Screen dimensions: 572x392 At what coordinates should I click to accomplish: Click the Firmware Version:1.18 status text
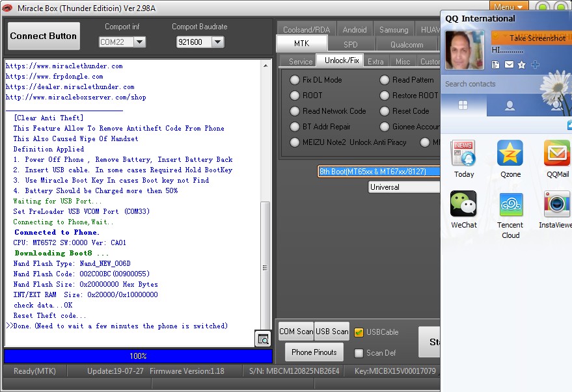pyautogui.click(x=187, y=371)
